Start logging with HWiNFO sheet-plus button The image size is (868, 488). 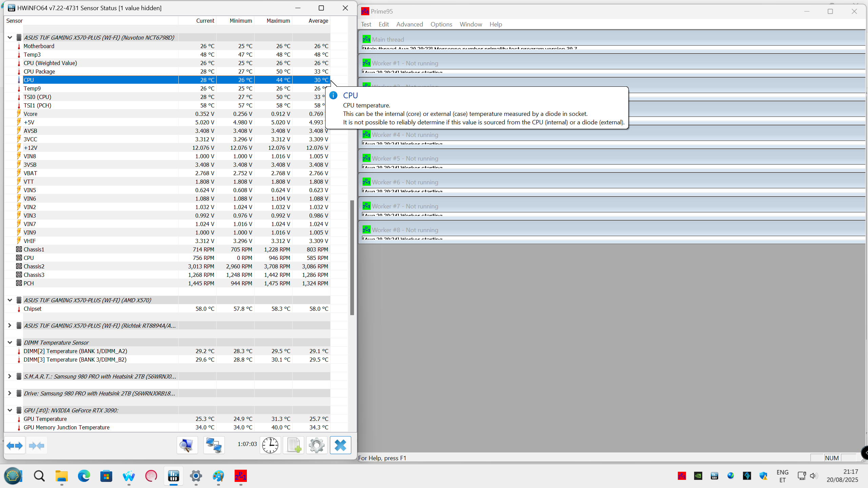point(294,445)
